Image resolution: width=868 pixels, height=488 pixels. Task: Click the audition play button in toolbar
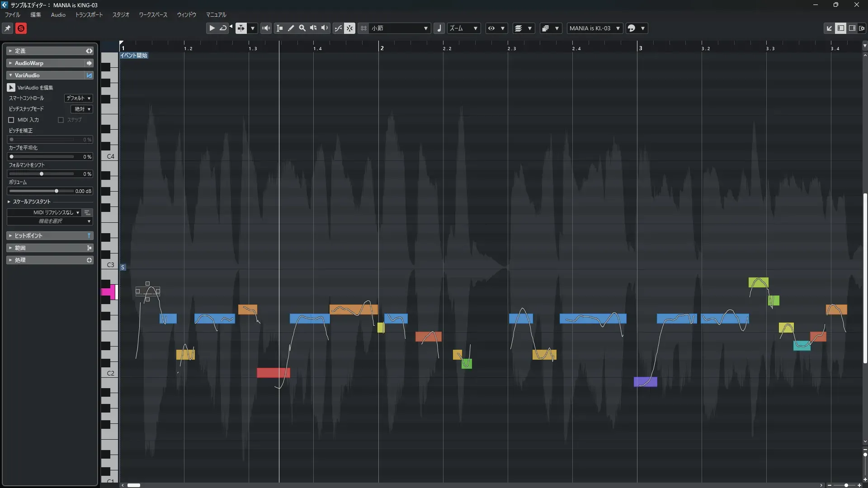(x=212, y=28)
